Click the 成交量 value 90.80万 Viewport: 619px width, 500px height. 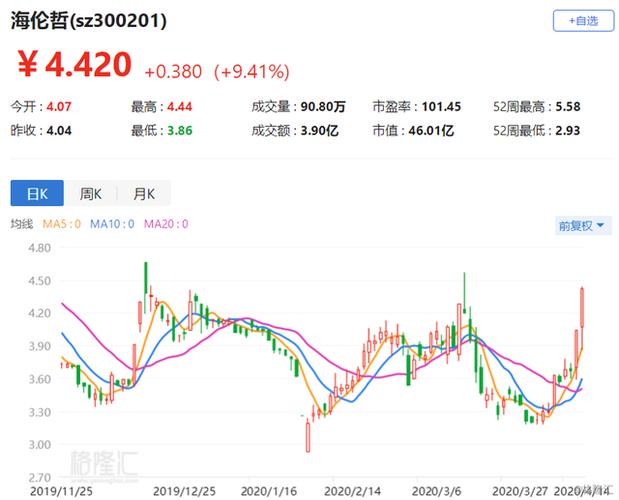pos(323,107)
